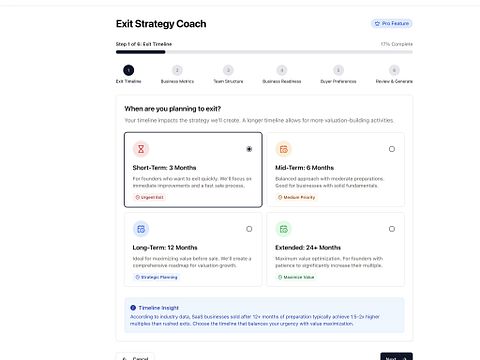
Task: Select the Mid-Term 6 Months radio button
Action: tap(392, 149)
